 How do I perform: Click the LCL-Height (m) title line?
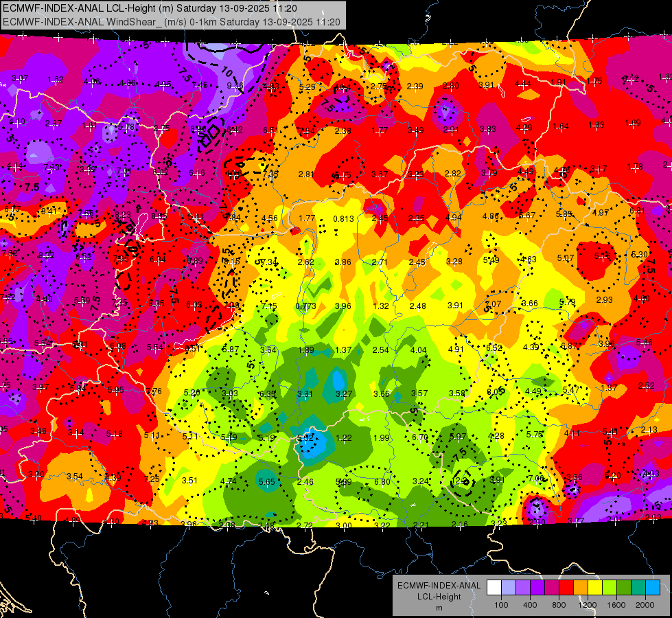click(149, 8)
